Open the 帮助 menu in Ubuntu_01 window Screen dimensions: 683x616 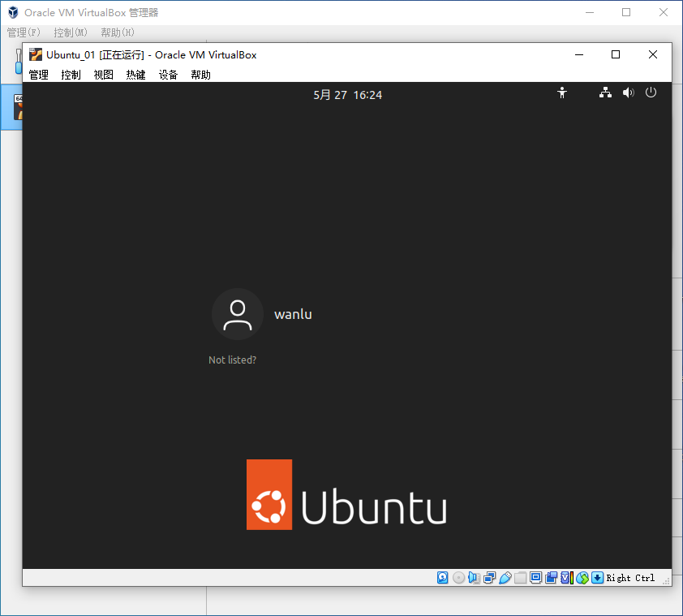click(x=200, y=75)
